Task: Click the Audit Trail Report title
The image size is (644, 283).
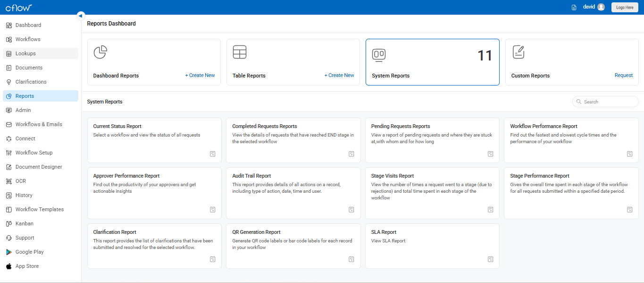Action: 251,176
